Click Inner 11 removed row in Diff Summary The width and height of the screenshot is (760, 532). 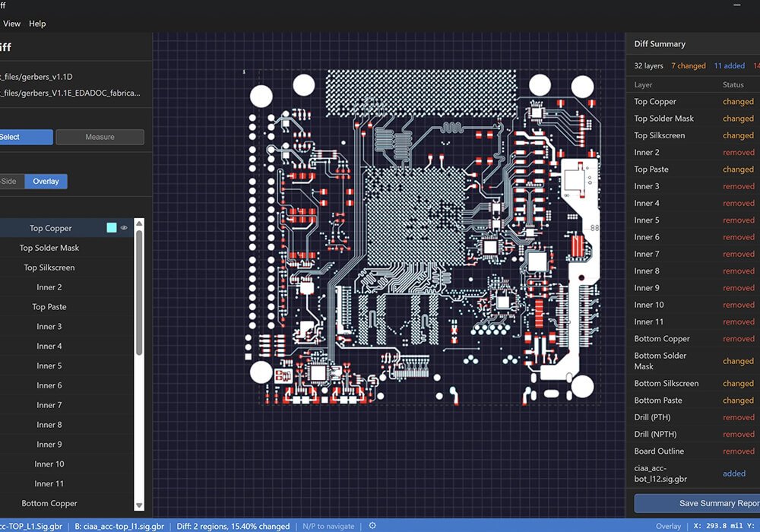pyautogui.click(x=693, y=321)
